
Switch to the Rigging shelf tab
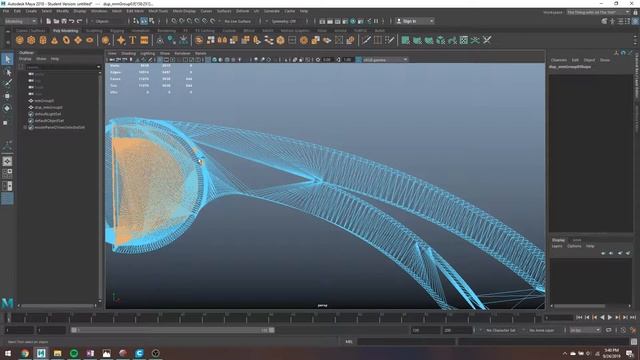117,31
